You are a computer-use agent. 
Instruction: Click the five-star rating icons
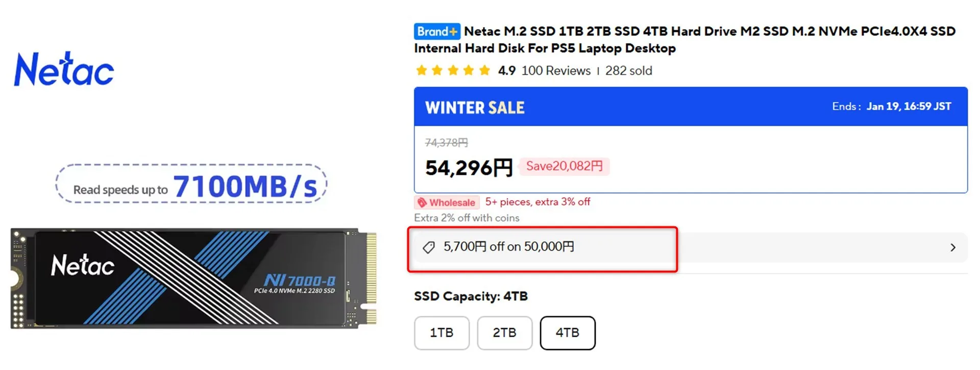pyautogui.click(x=453, y=71)
